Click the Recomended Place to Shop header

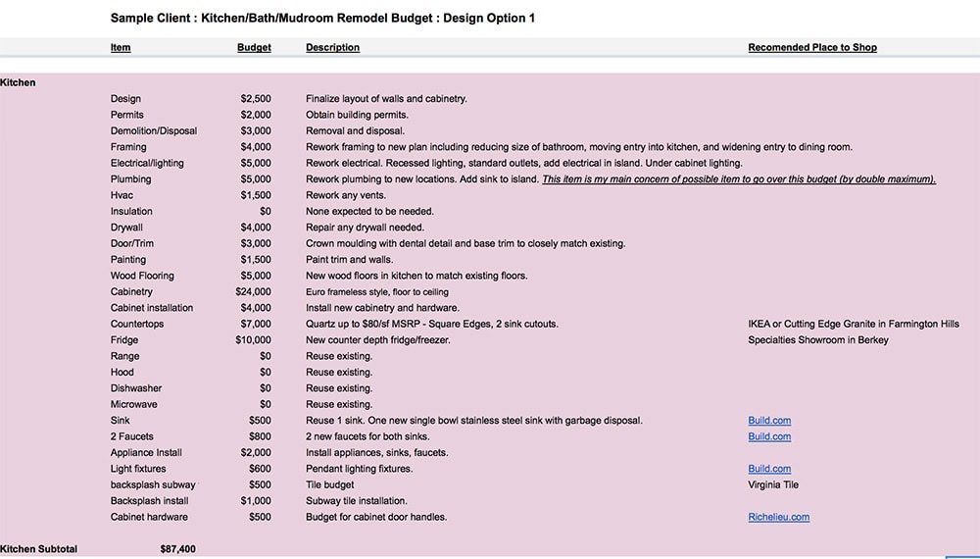coord(811,47)
